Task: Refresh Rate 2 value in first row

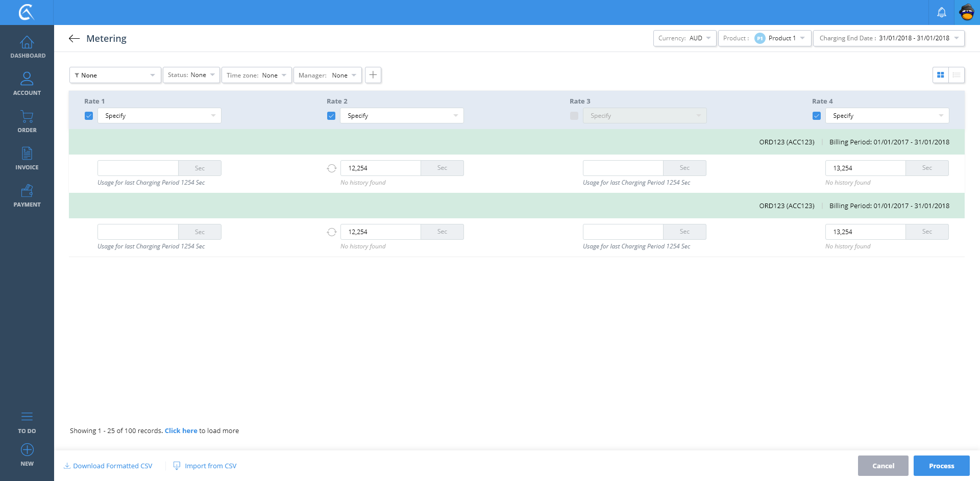Action: [332, 168]
